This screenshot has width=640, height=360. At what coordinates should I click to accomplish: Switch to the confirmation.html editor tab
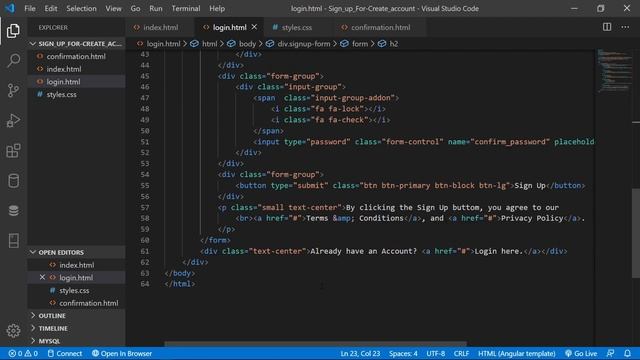[x=380, y=27]
